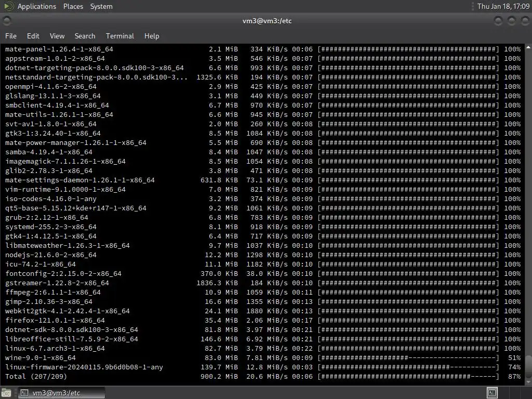
Task: Close the vm3@vm3:/etc terminal window
Action: [525, 21]
